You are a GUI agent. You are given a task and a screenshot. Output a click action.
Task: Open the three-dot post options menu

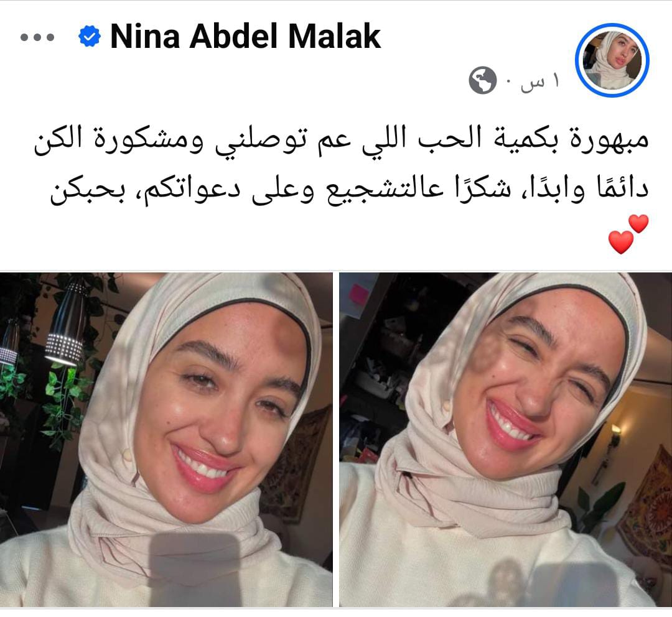coord(37,37)
